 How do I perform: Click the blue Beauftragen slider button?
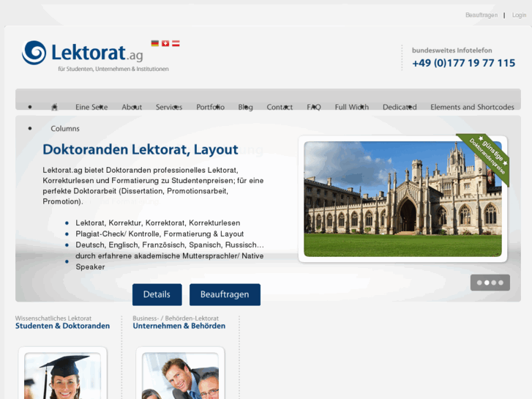[225, 294]
